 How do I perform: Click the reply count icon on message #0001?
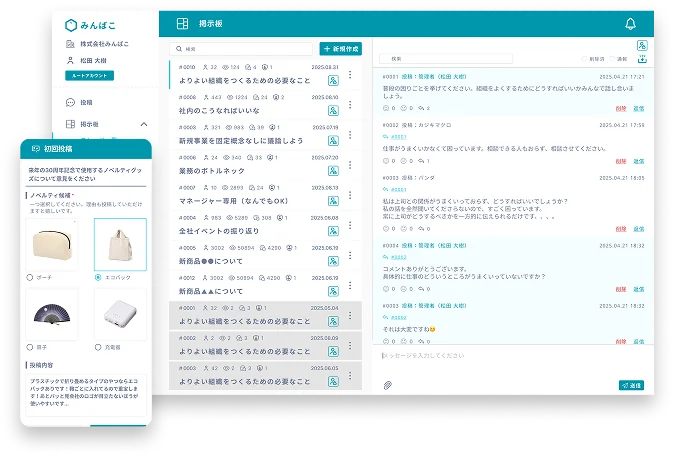(x=421, y=108)
